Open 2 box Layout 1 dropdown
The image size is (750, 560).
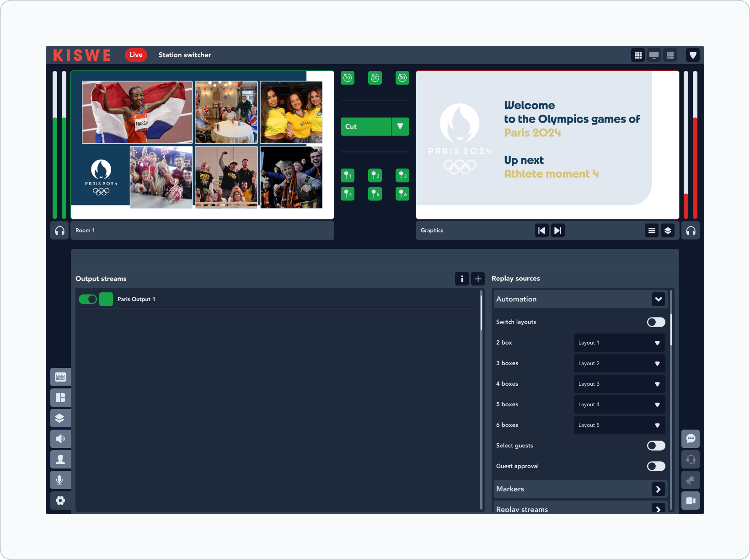pyautogui.click(x=620, y=343)
